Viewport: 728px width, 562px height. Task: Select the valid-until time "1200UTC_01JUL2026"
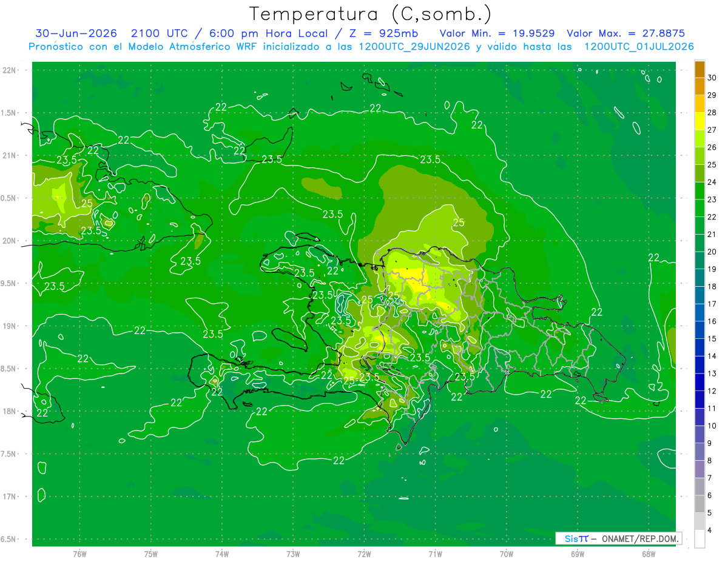point(639,47)
